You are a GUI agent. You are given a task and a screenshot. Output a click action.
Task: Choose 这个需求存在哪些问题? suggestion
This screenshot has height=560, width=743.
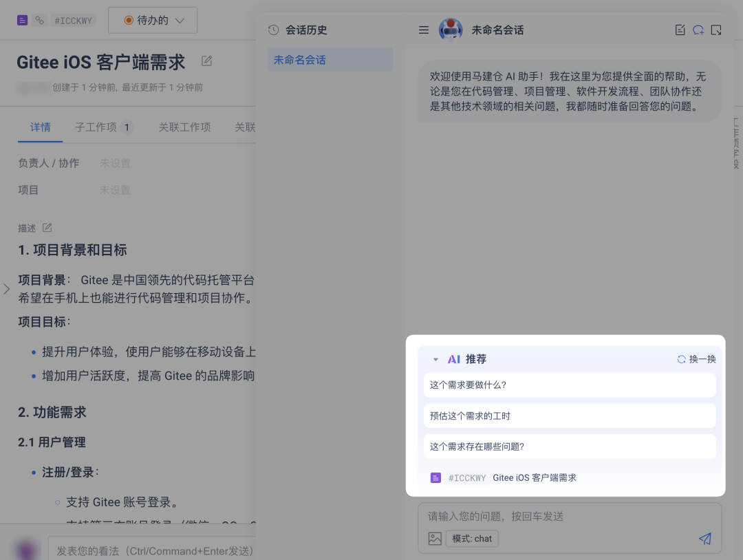(570, 446)
